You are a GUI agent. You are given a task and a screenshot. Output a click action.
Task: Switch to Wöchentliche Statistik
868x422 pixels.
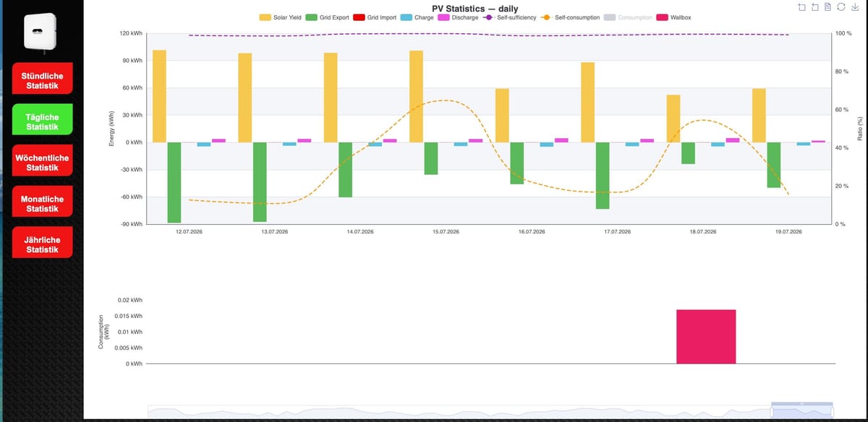click(x=42, y=163)
